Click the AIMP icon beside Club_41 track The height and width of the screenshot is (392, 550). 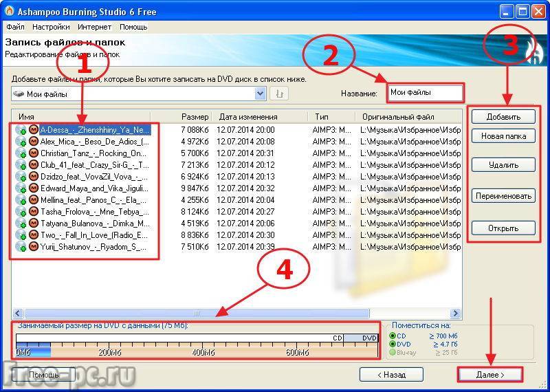[33, 165]
